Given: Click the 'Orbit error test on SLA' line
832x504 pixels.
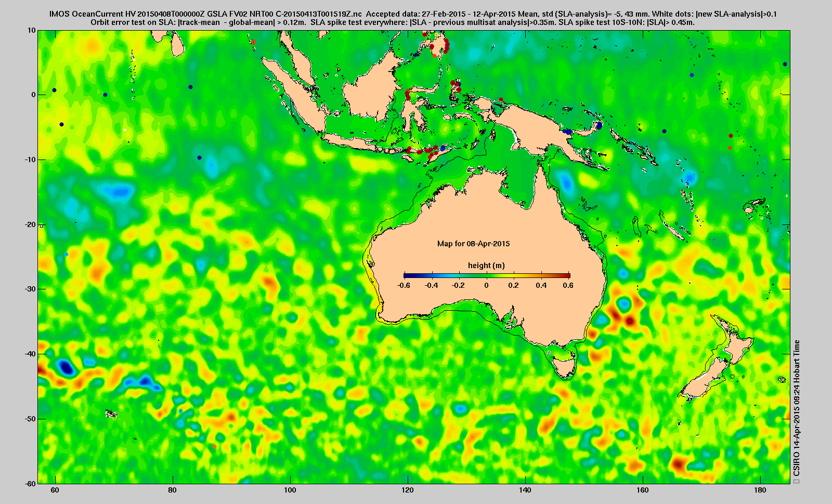Looking at the screenshot, I should (x=393, y=22).
